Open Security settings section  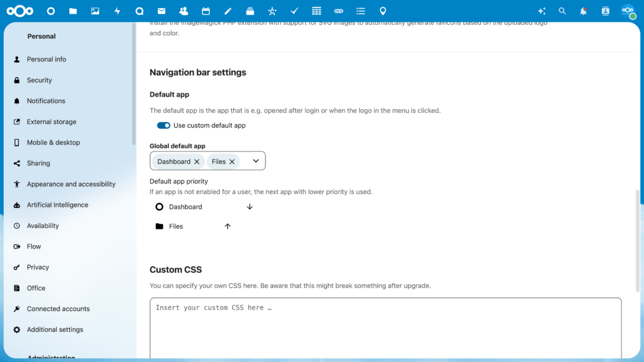pos(39,80)
